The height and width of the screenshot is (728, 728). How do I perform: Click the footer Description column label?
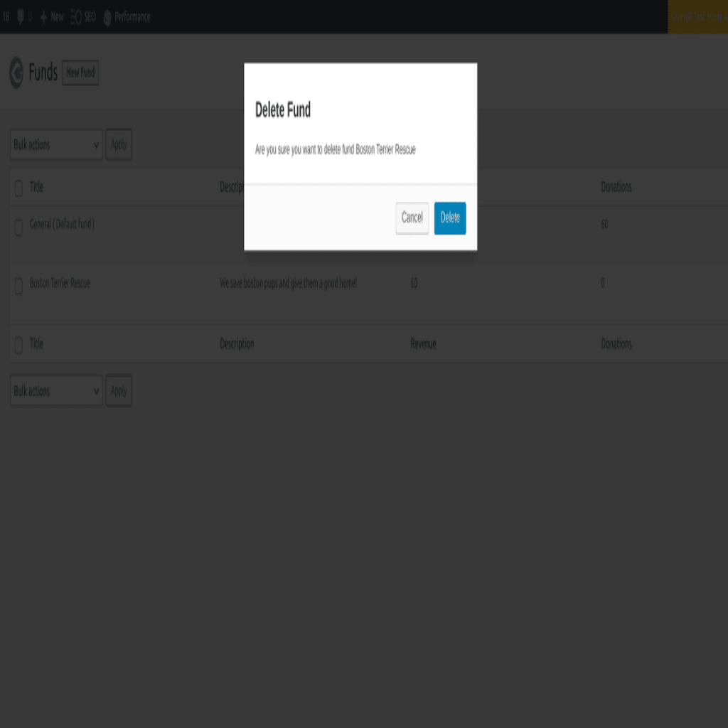click(x=237, y=343)
